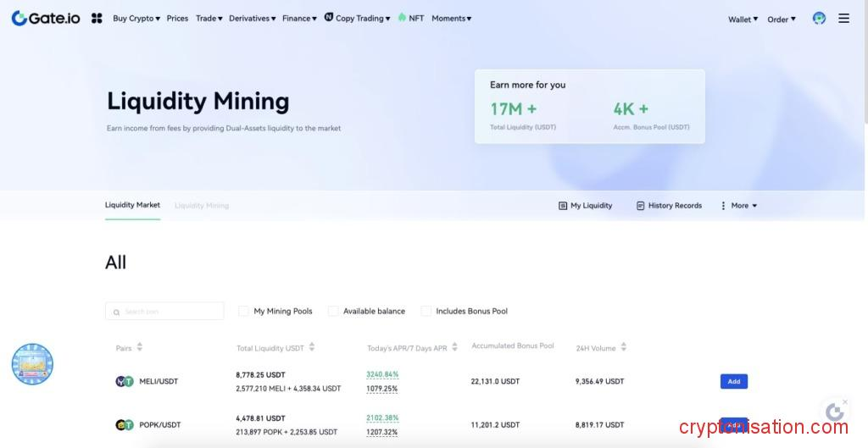
Task: Click the My Liquidity icon
Action: click(x=563, y=206)
